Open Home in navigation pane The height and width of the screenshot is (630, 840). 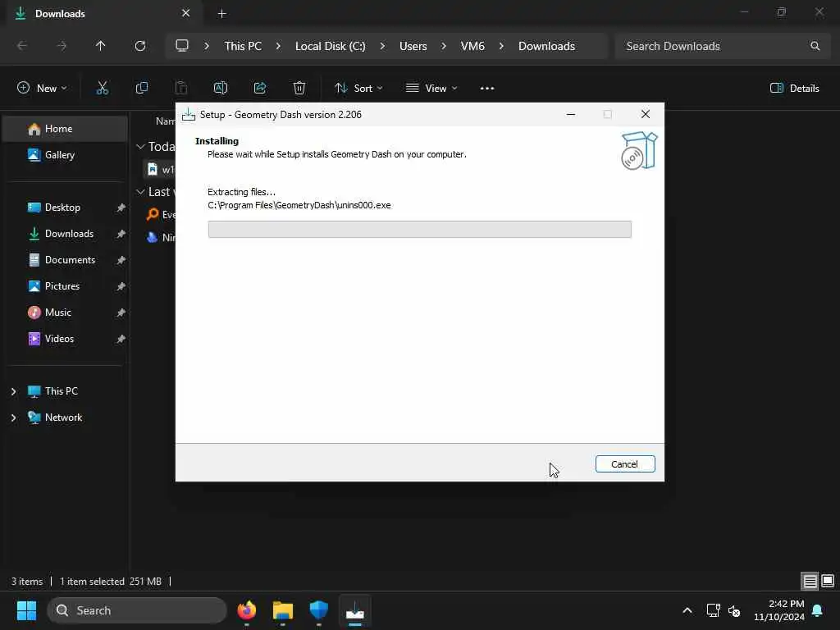pos(66,129)
